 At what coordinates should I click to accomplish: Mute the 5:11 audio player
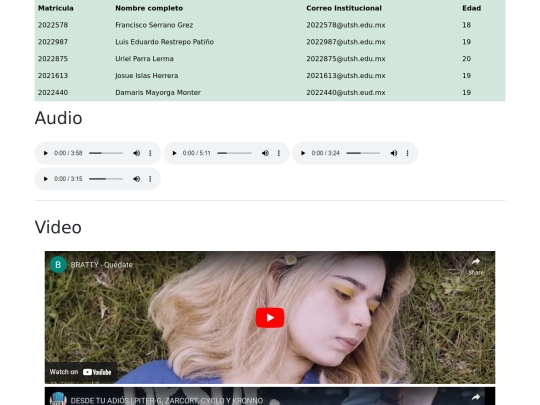[x=265, y=153]
